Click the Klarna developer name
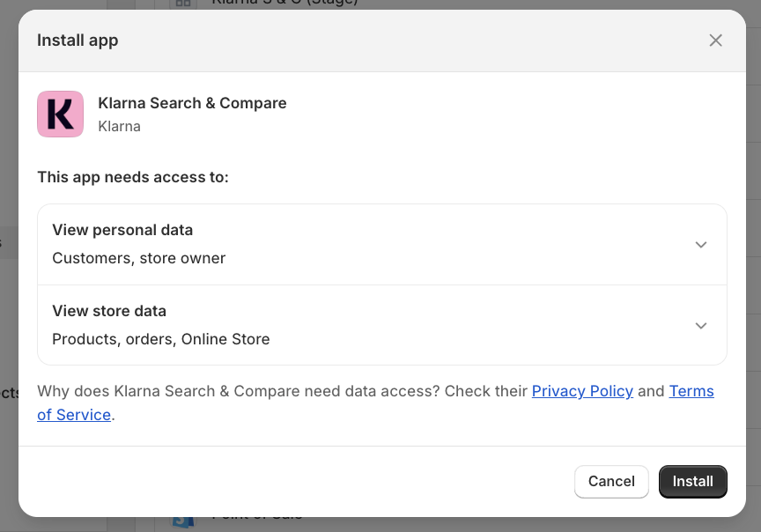 (120, 126)
